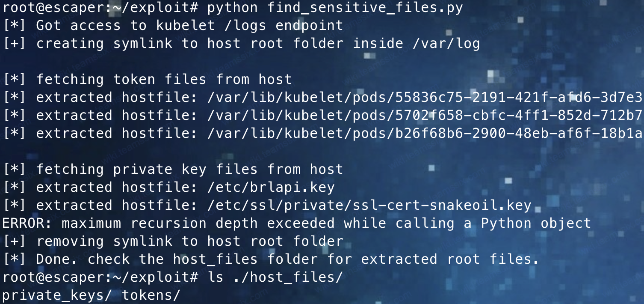The height and width of the screenshot is (304, 644).
Task: Click the word 'Python' in the error message
Action: (x=506, y=223)
